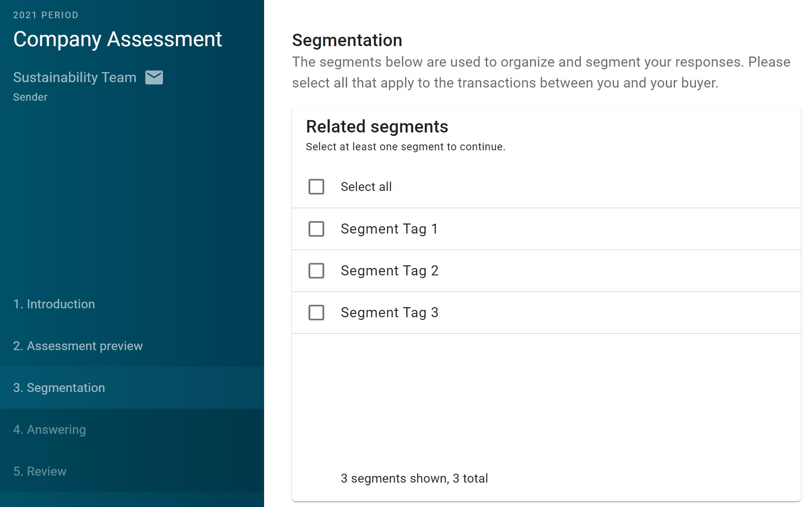Select the 3. Segmentation step
The width and height of the screenshot is (812, 507).
[x=132, y=388]
